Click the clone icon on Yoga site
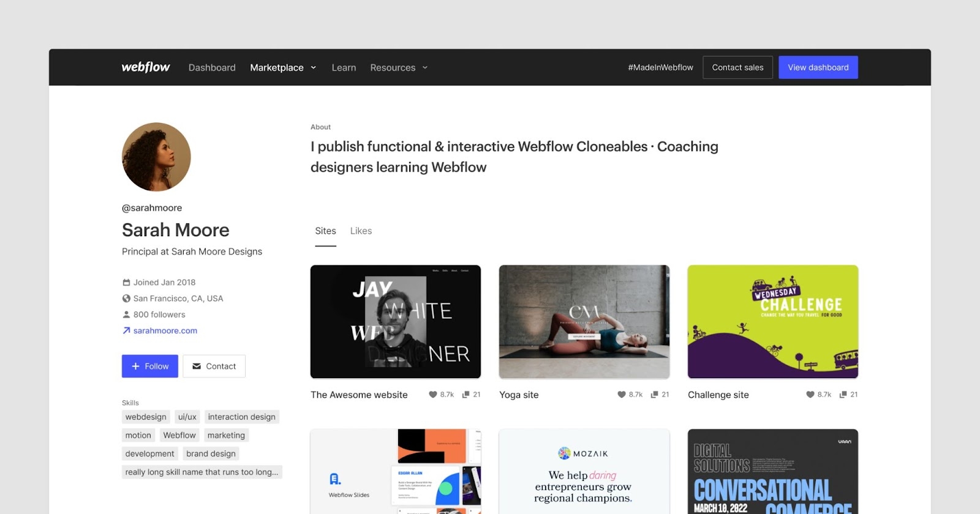 [655, 395]
